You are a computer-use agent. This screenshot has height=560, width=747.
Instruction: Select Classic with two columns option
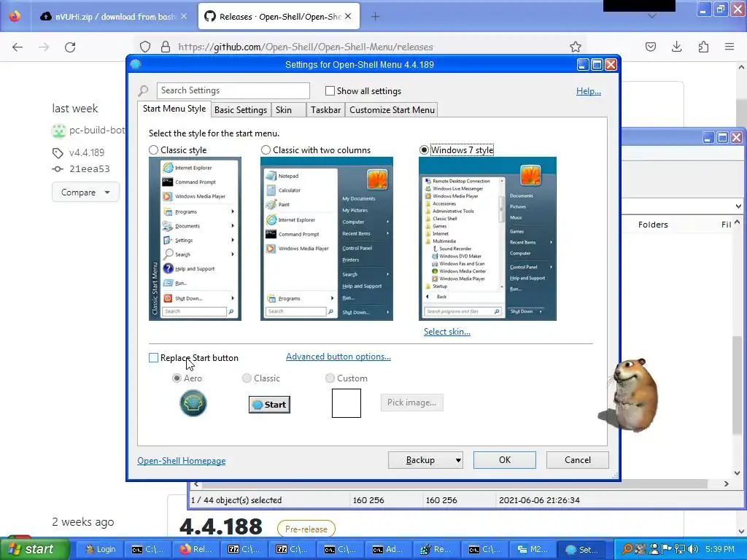coord(266,150)
